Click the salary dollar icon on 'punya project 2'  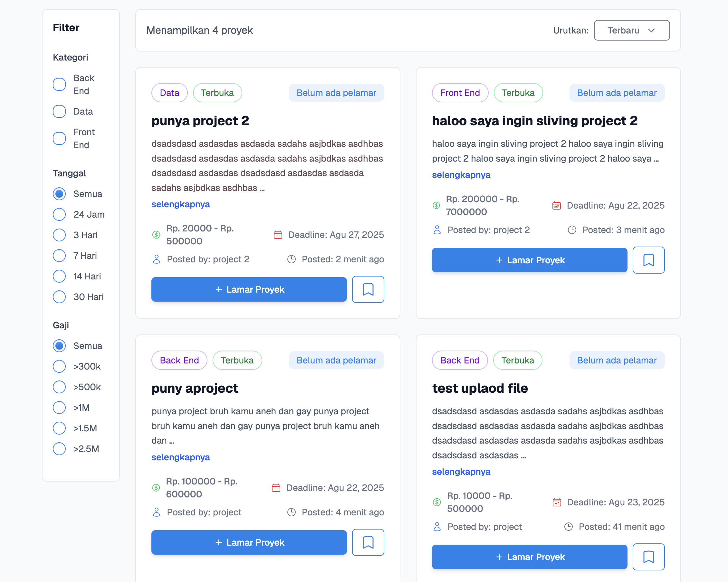(x=156, y=234)
